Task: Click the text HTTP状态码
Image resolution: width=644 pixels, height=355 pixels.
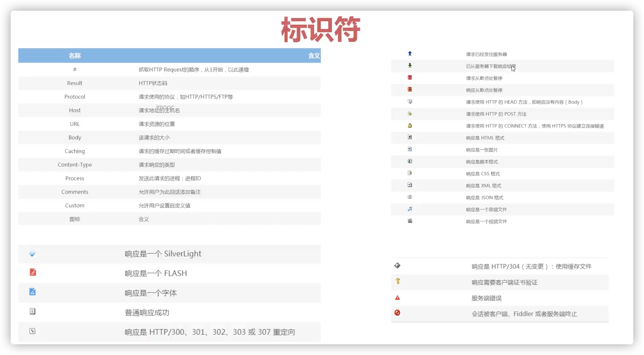Action: pos(153,83)
